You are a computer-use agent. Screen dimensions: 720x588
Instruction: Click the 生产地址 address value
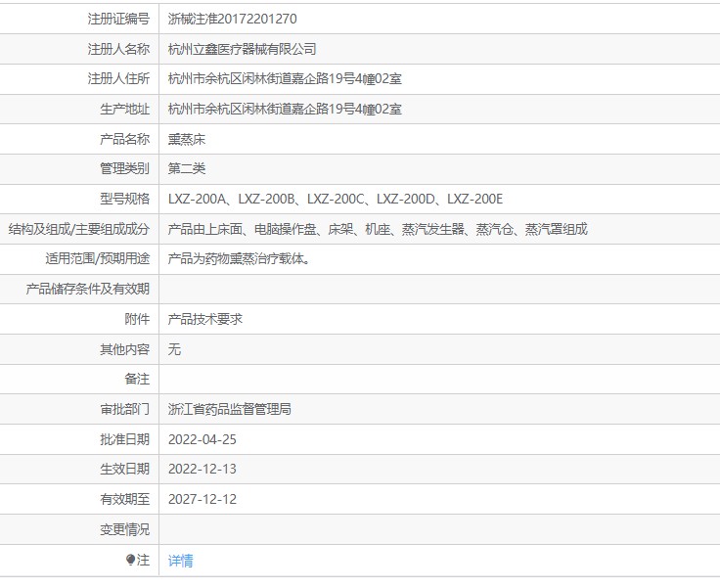coord(285,109)
